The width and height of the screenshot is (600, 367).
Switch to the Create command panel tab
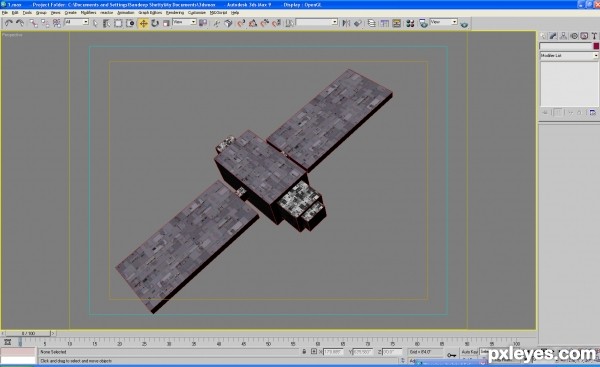click(x=543, y=36)
